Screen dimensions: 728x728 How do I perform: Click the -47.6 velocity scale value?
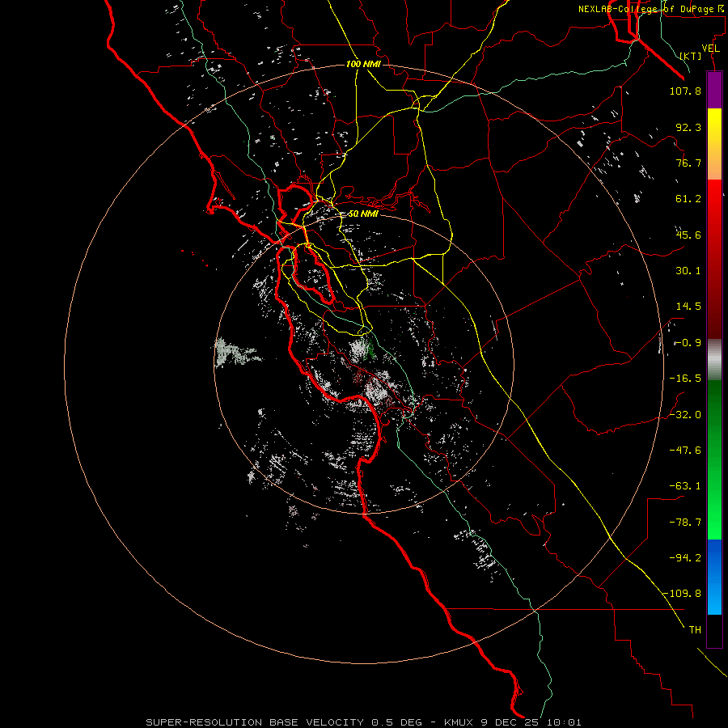[x=685, y=451]
